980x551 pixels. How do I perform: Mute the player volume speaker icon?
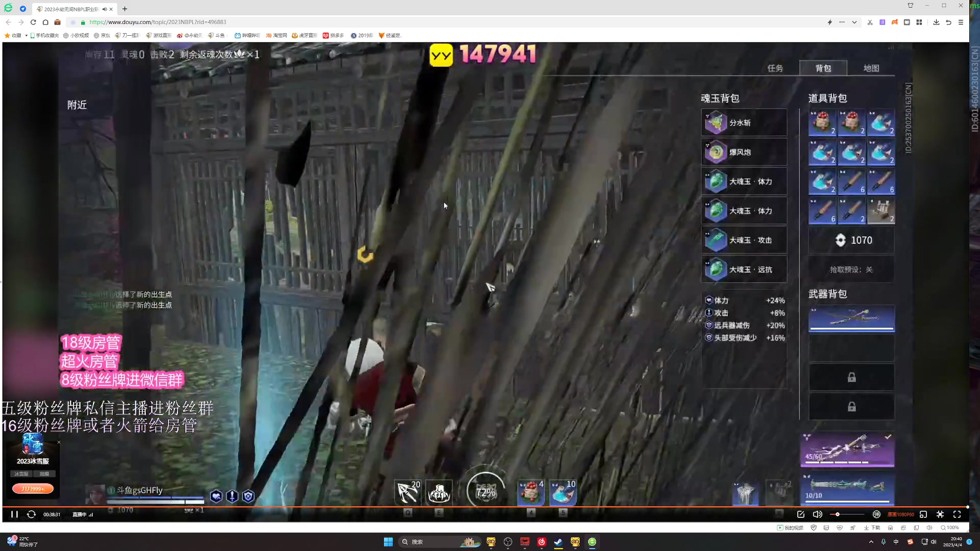coord(818,514)
